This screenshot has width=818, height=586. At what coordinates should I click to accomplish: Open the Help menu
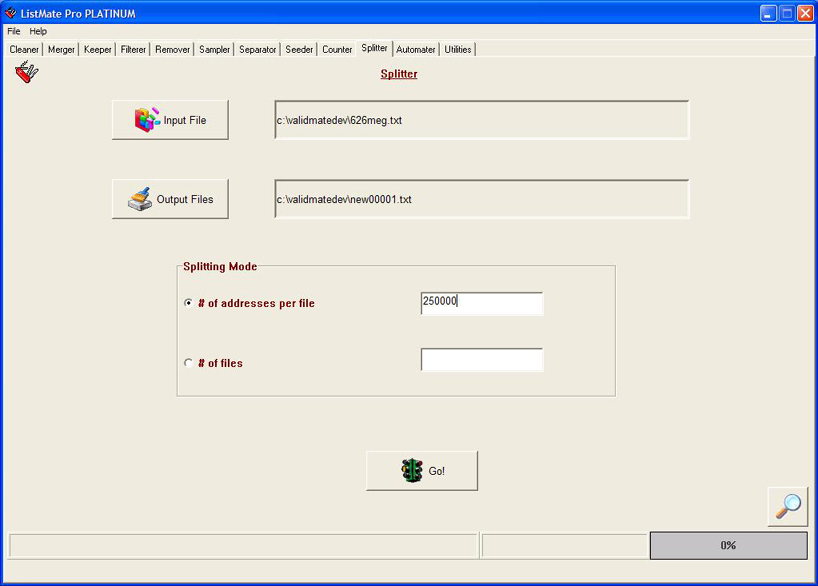point(38,32)
